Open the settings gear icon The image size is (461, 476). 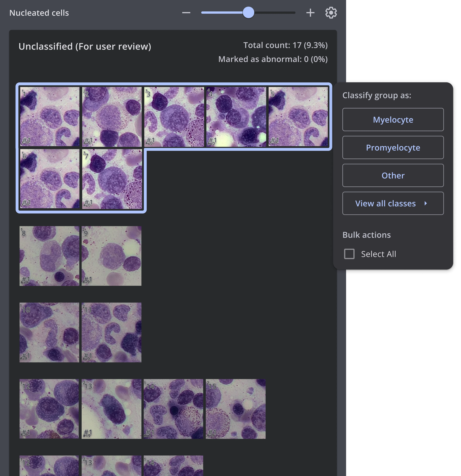coord(331,13)
